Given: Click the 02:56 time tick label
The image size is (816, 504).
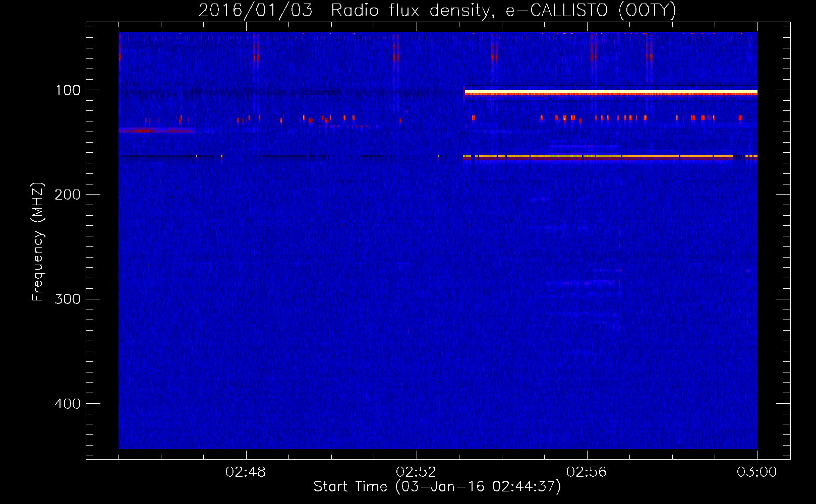Looking at the screenshot, I should [587, 472].
